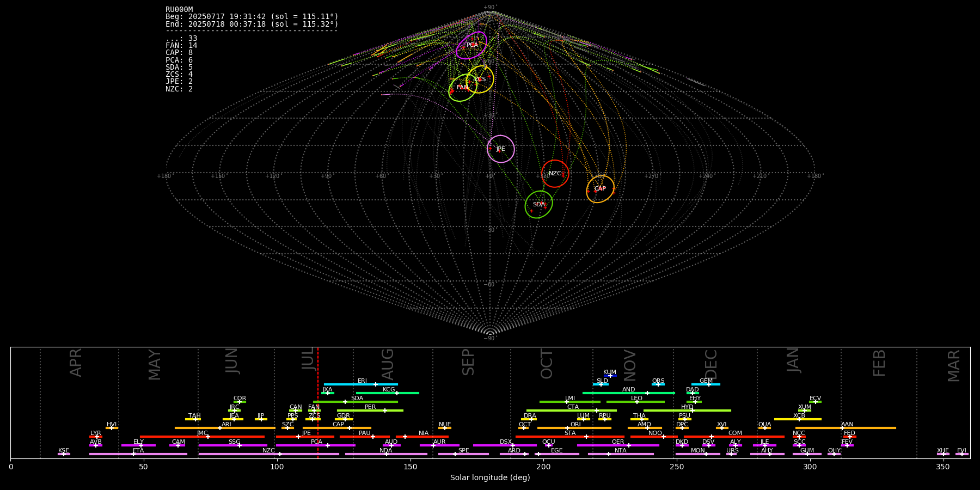Click the XCB yellow shower bar in timeline
The height and width of the screenshot is (490, 980).
click(x=798, y=419)
